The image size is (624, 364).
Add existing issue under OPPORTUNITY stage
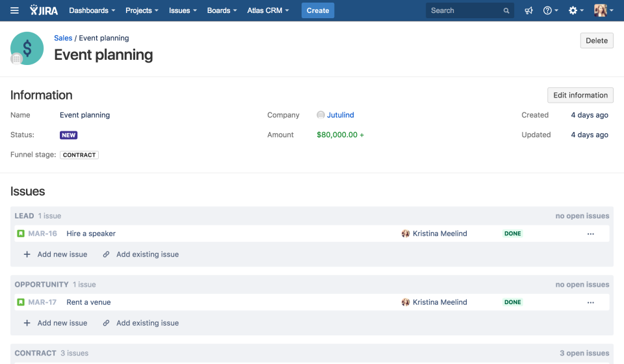pyautogui.click(x=141, y=323)
